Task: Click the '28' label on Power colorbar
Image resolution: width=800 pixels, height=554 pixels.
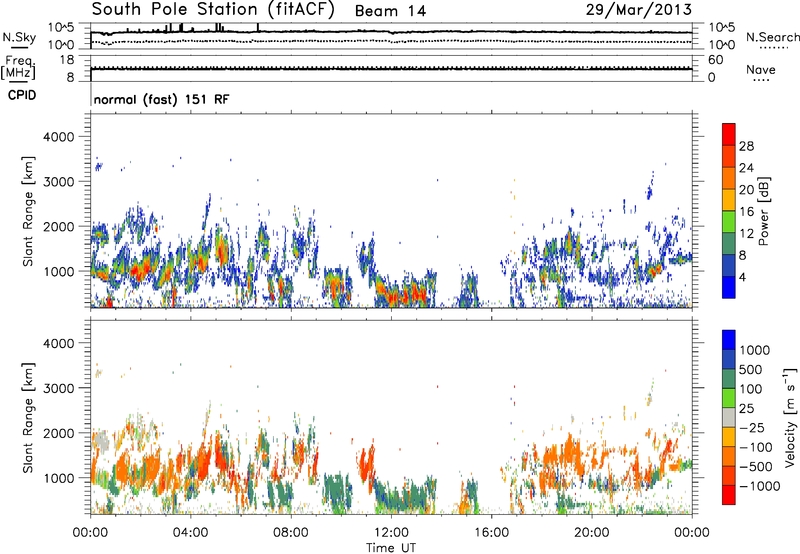Action: point(746,146)
